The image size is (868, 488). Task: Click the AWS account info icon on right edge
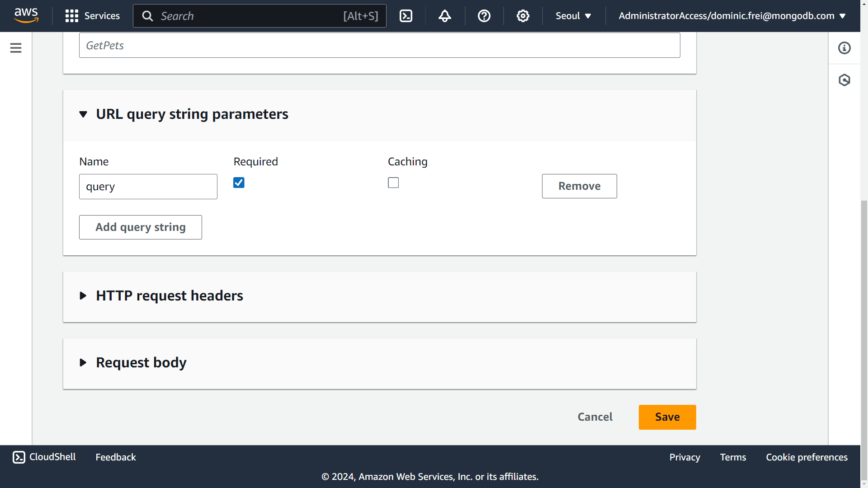pyautogui.click(x=845, y=48)
